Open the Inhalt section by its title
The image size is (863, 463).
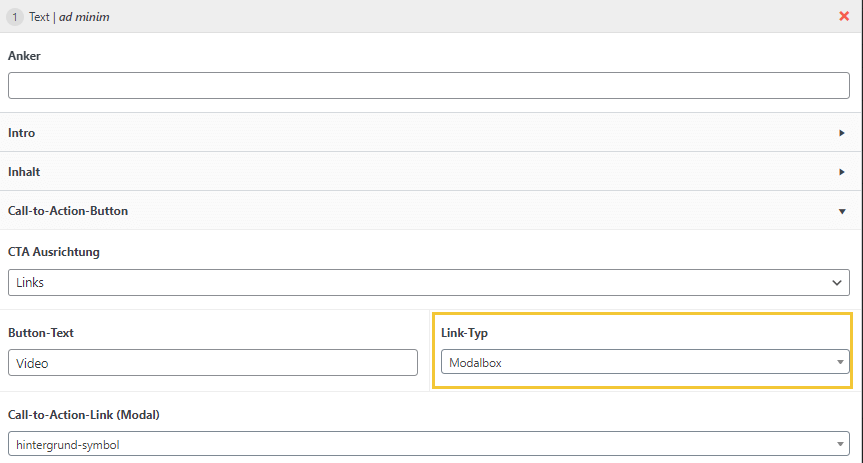(x=25, y=172)
